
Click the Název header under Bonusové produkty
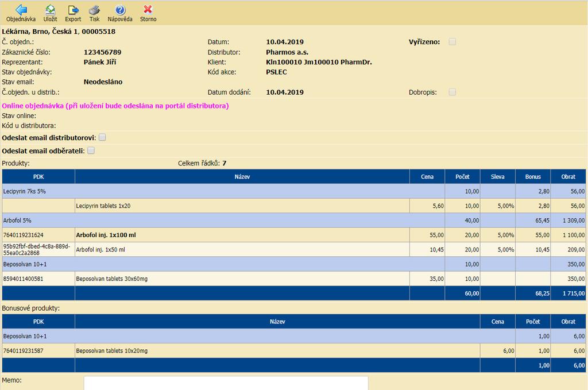click(277, 322)
